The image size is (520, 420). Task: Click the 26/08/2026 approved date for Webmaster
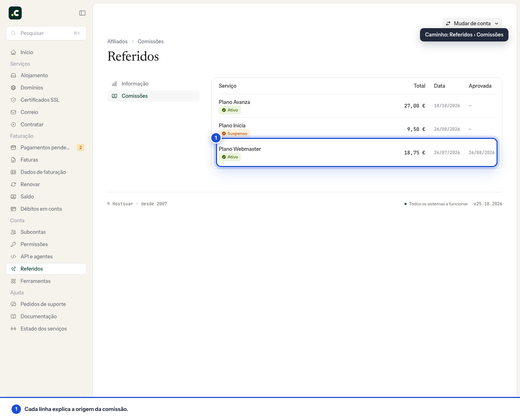pyautogui.click(x=482, y=153)
